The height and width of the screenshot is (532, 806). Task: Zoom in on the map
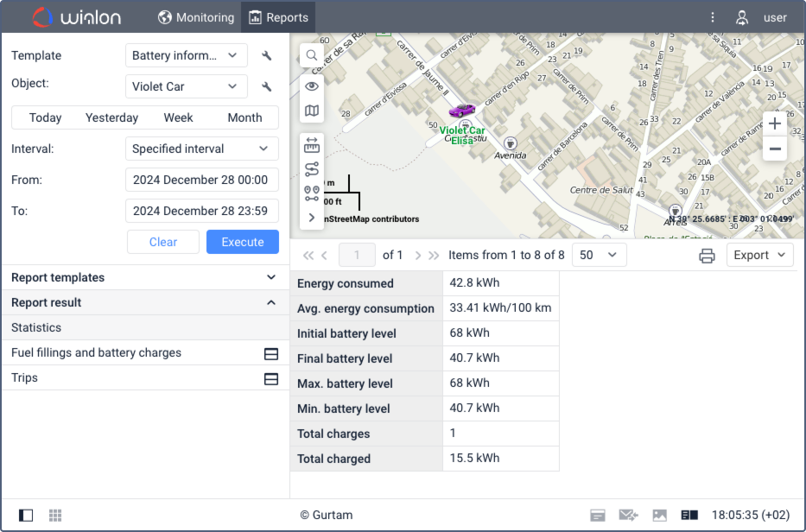point(775,123)
